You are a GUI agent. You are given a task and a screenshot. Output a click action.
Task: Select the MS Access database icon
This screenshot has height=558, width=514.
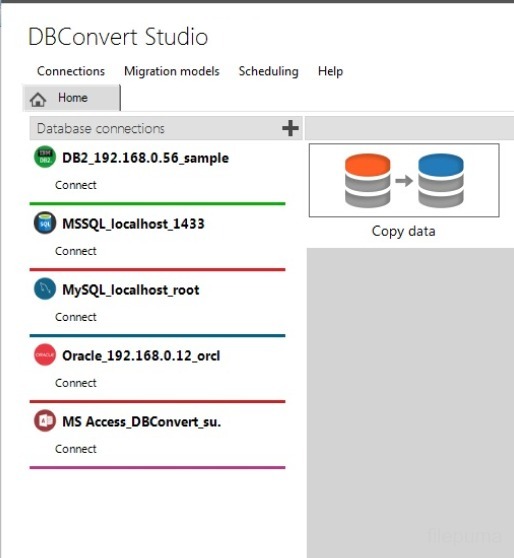[x=45, y=420]
